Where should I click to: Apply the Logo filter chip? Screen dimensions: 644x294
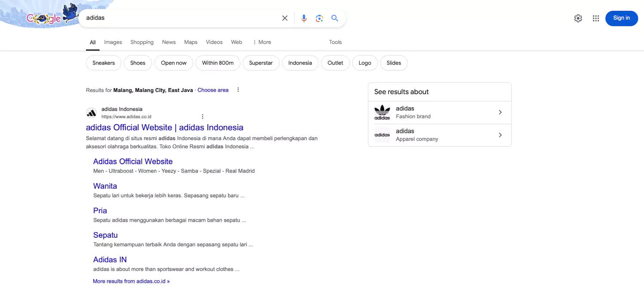[x=365, y=63]
